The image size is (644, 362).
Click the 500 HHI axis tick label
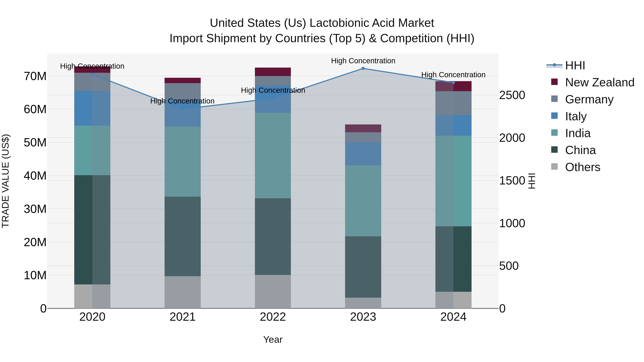point(509,266)
